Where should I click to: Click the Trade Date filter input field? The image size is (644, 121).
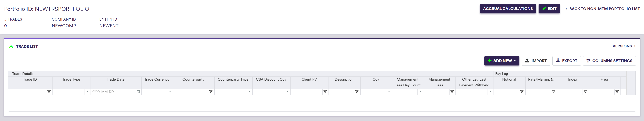(x=113, y=92)
